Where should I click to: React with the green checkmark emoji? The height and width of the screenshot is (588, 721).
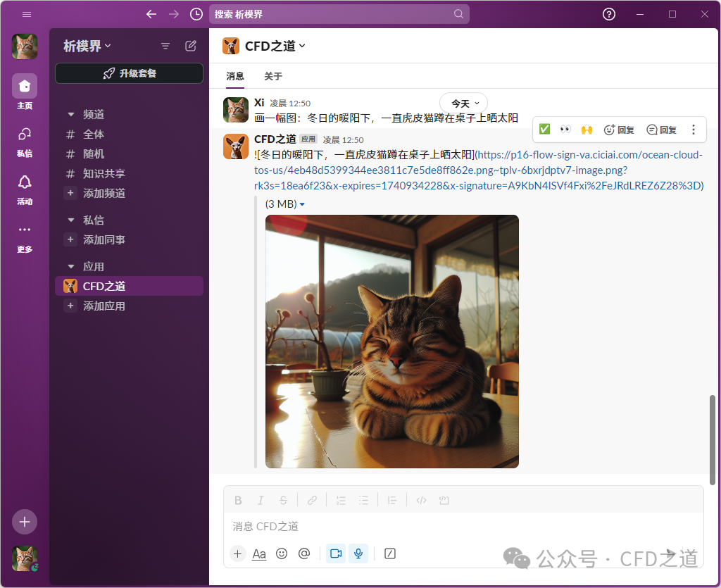(544, 129)
